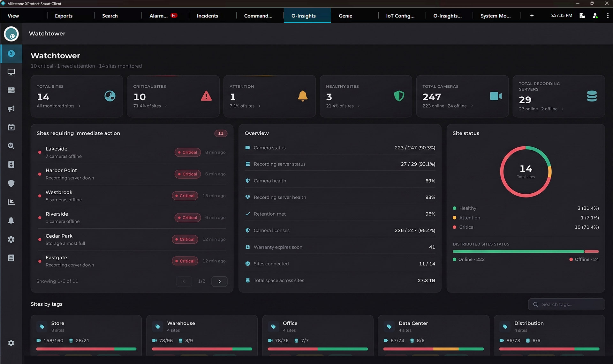Open the Harbor Point site row
This screenshot has width=613, height=364.
coord(132,174)
